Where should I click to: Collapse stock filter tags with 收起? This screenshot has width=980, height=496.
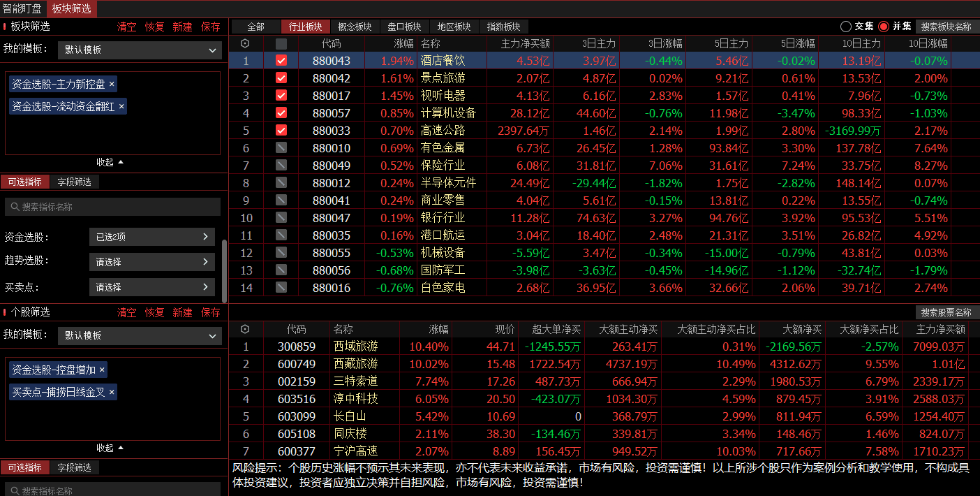[110, 448]
